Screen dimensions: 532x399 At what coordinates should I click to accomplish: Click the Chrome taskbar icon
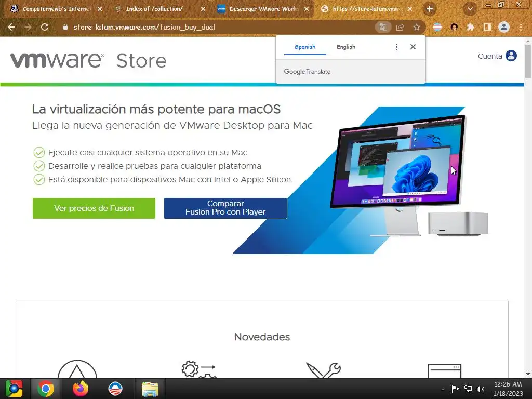click(46, 389)
